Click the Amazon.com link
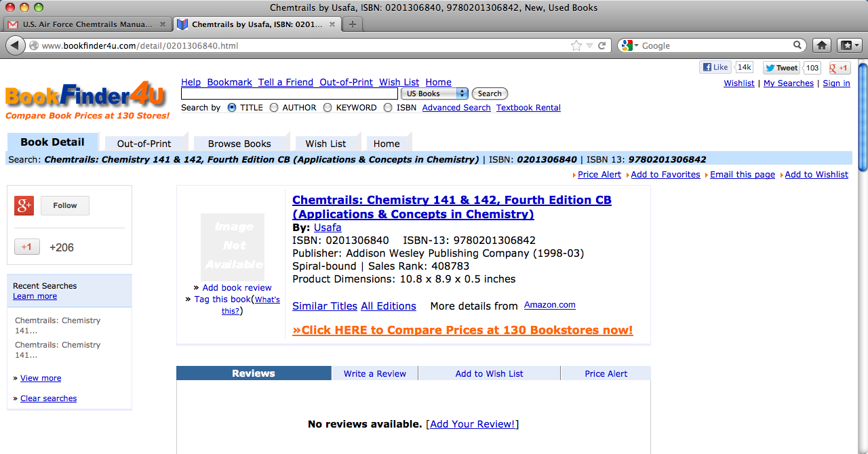The height and width of the screenshot is (454, 868). point(550,305)
